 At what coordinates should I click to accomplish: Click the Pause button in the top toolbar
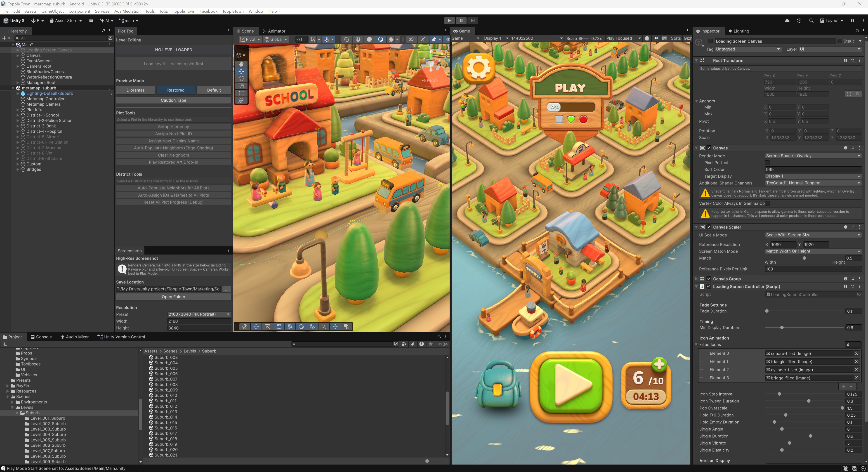tap(461, 21)
